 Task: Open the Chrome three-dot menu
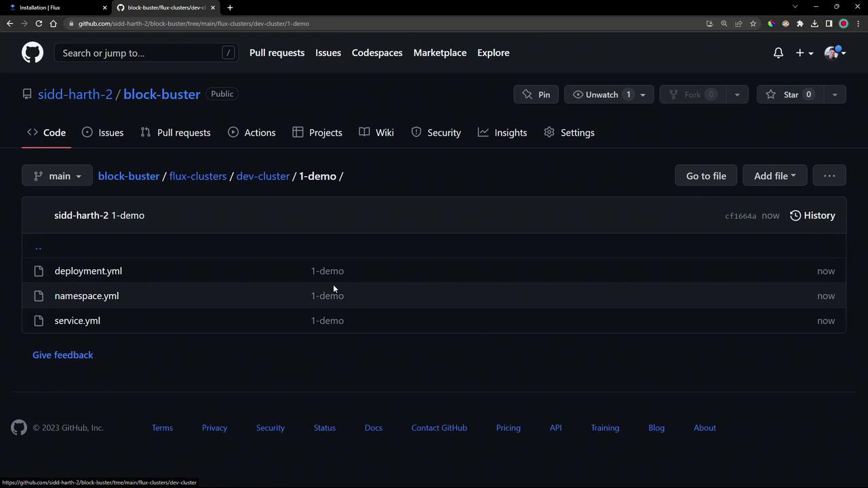(x=858, y=24)
